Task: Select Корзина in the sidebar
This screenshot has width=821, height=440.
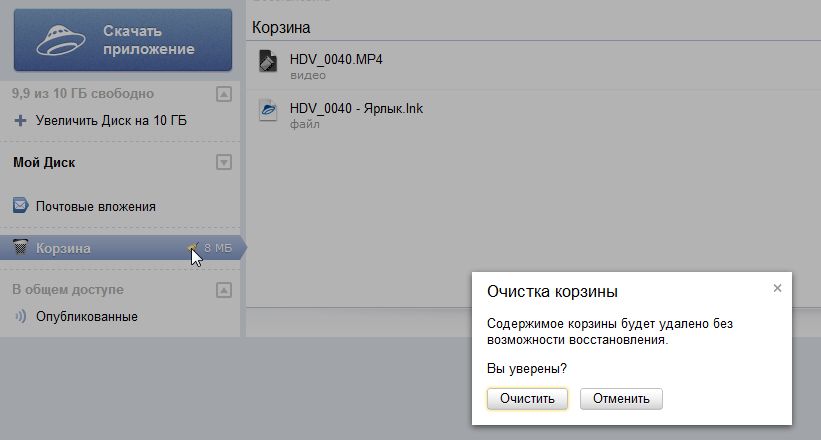Action: pos(63,248)
